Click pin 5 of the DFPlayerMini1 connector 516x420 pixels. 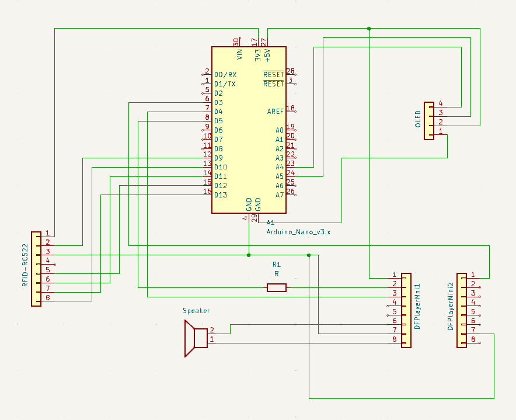pyautogui.click(x=395, y=315)
